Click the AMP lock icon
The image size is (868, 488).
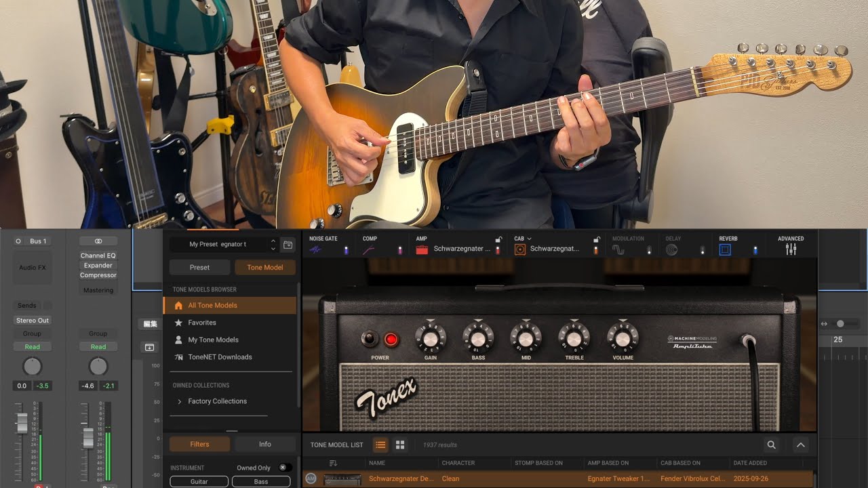pyautogui.click(x=498, y=239)
